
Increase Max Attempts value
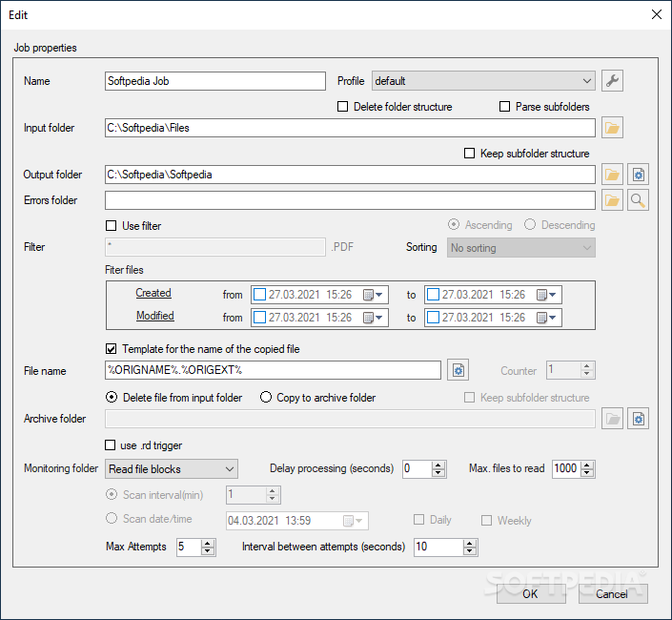(208, 544)
